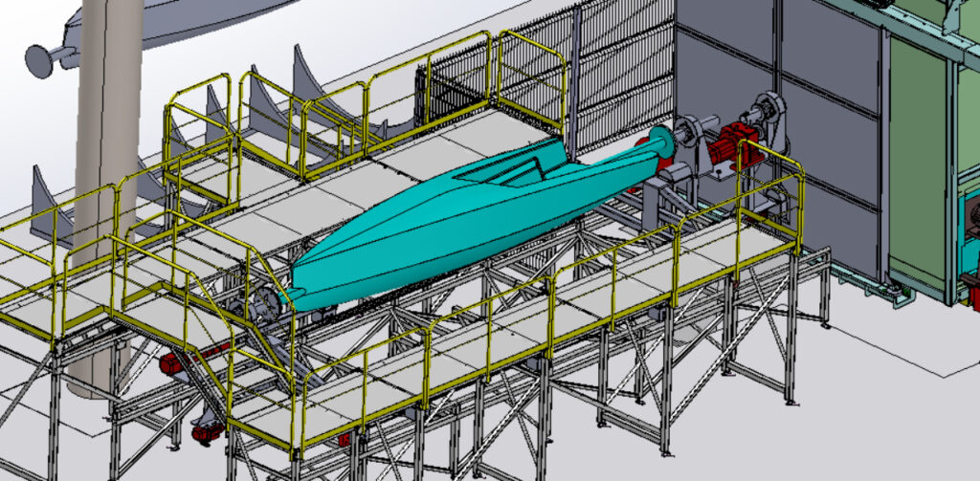The image size is (980, 481).
Task: Select the cyan hull-shaped part
Action: [x=450, y=225]
